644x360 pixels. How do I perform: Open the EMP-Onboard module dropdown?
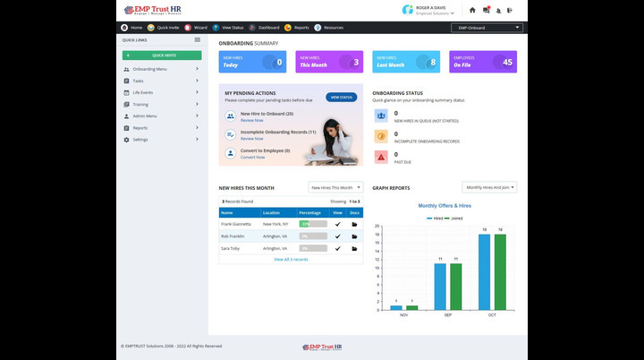[x=487, y=28]
